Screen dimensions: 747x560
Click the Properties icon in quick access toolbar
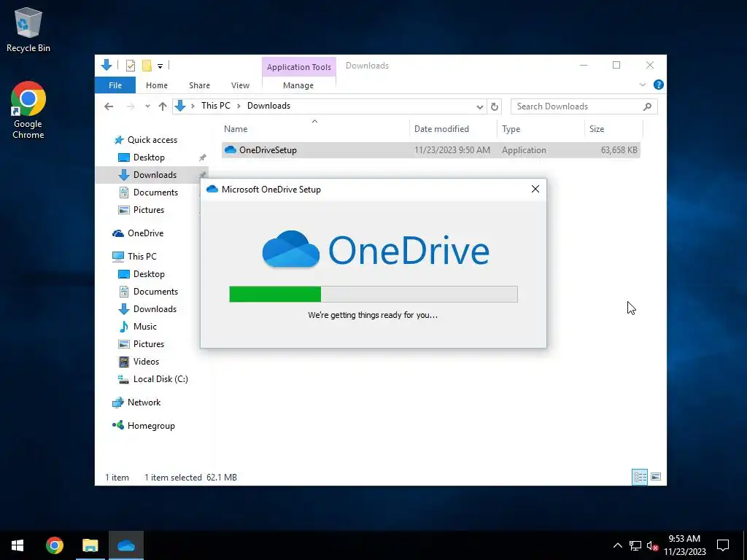[130, 65]
